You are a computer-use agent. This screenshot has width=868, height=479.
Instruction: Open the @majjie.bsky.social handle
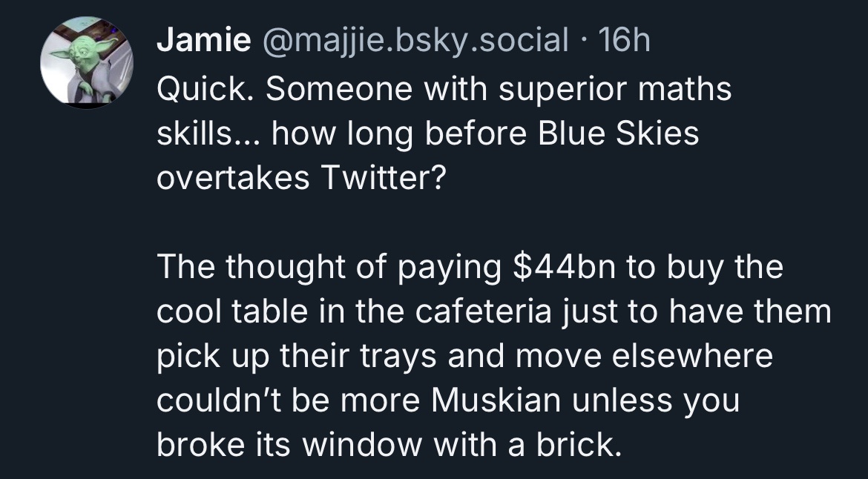pos(415,40)
